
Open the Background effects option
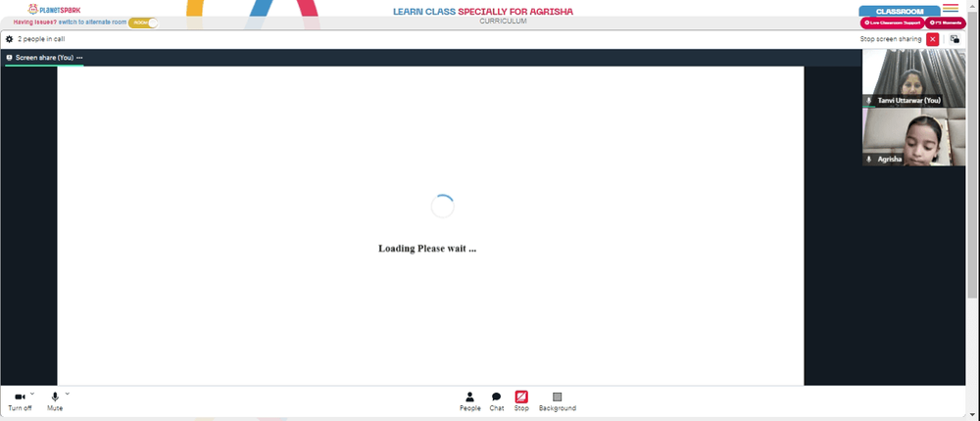(x=558, y=401)
